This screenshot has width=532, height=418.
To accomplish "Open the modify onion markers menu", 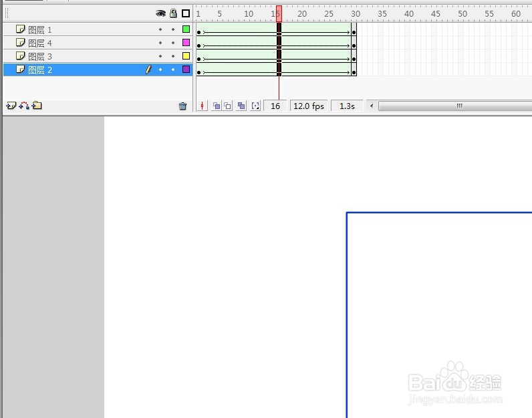I will point(255,106).
